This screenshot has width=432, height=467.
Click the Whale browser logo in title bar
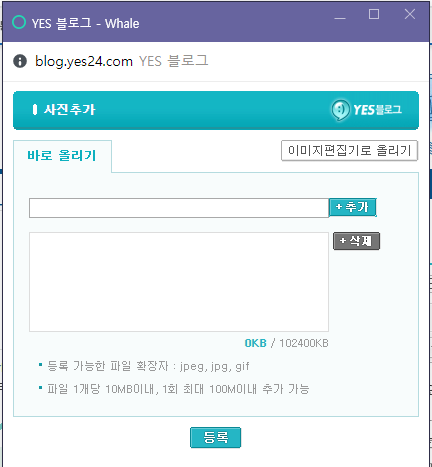(19, 22)
